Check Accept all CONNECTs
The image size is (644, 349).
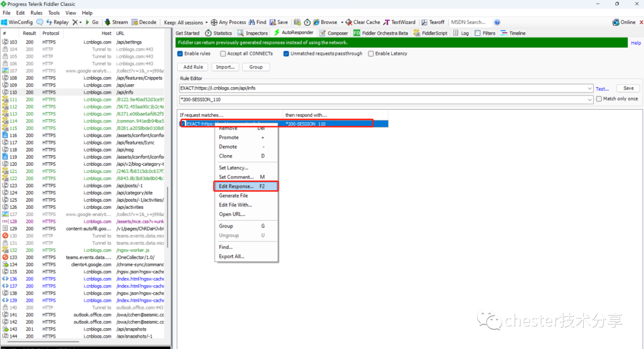[223, 54]
